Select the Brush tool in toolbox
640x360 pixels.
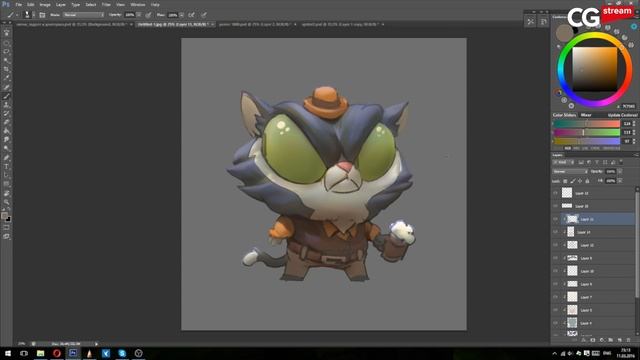pyautogui.click(x=6, y=96)
